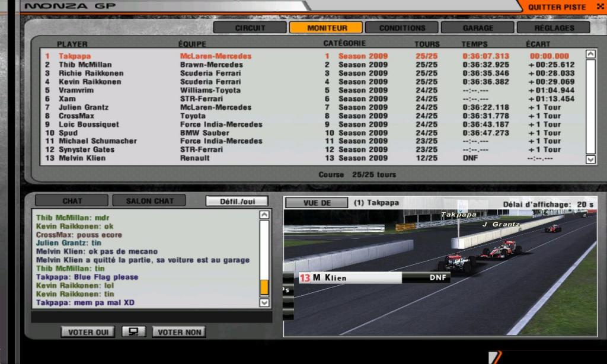The height and width of the screenshot is (364, 607).
Task: Click the VOTER NON button
Action: point(179,332)
